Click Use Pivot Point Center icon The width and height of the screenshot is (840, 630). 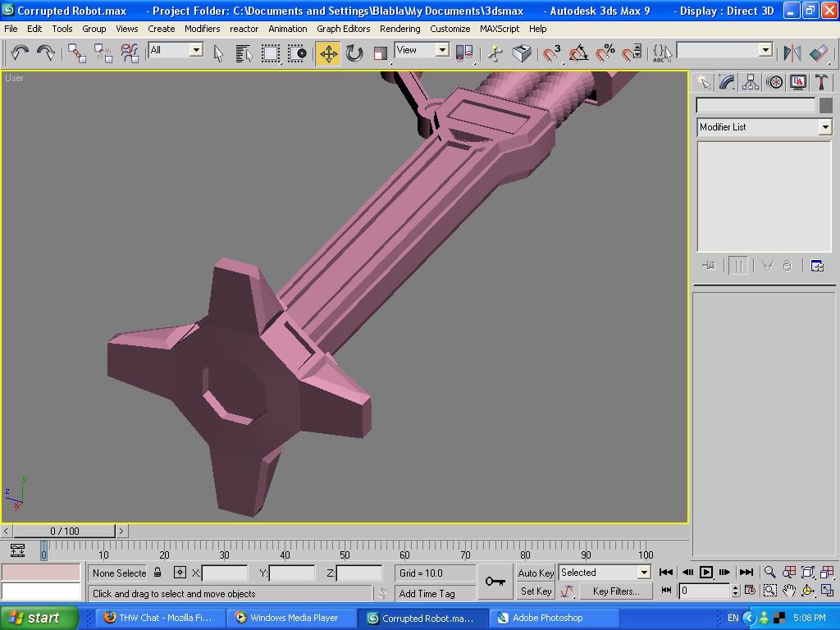[464, 53]
